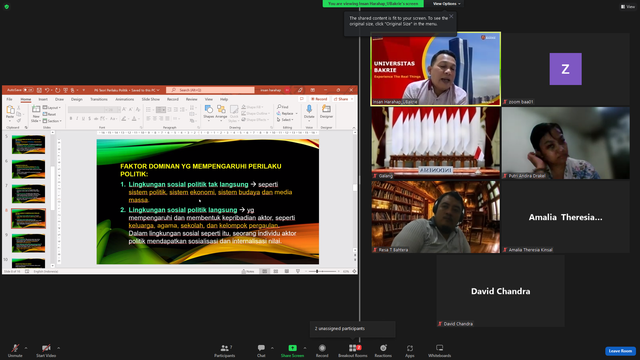Adjust the PowerPoint zoom slider
The width and height of the screenshot is (640, 360).
point(317,271)
